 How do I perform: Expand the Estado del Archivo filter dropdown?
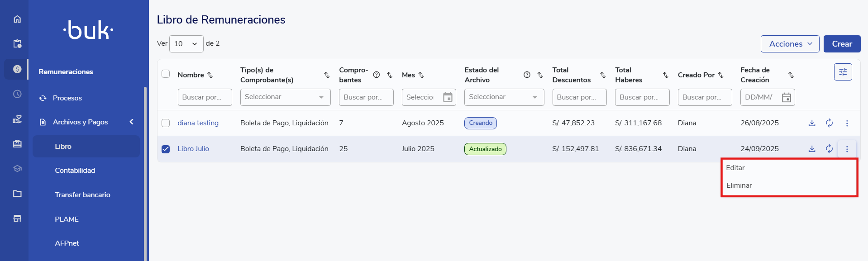coord(504,97)
